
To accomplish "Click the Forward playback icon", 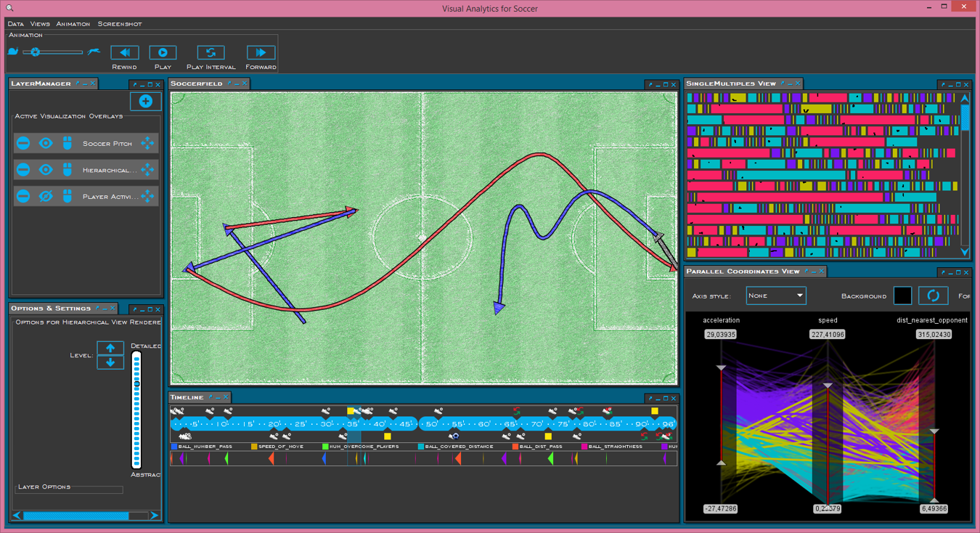I will [261, 52].
